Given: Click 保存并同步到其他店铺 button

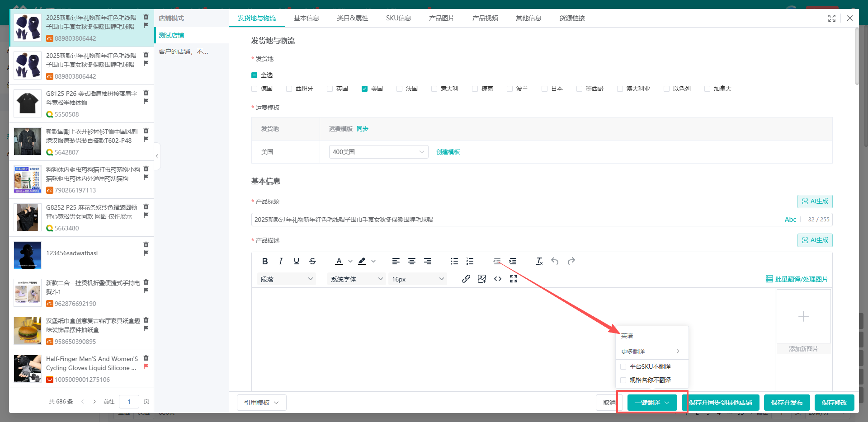Looking at the screenshot, I should tap(721, 403).
